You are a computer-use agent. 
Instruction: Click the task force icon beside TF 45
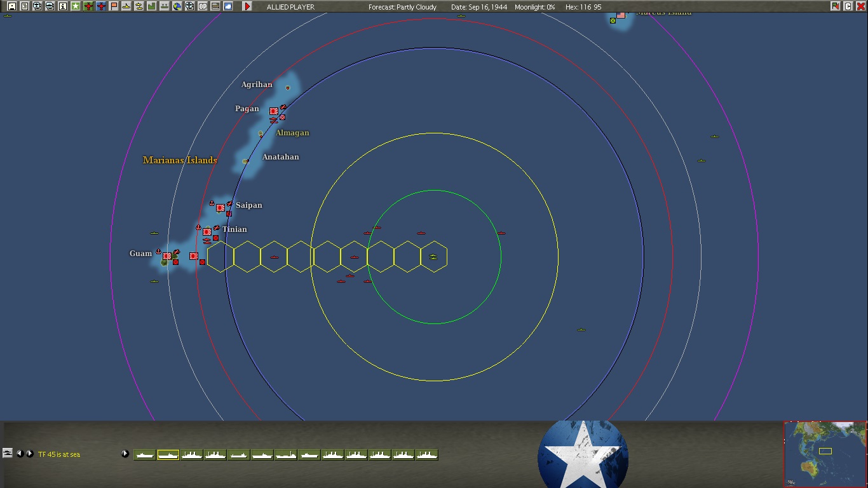click(x=8, y=453)
